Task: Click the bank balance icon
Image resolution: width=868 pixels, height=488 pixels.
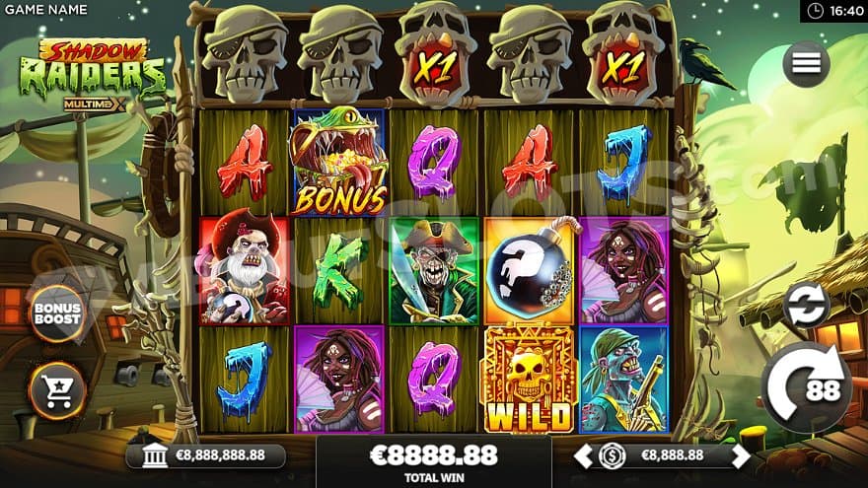Action: [155, 455]
